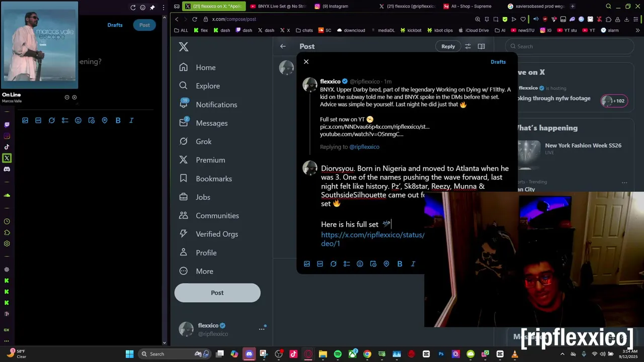Click the X logo in sidebar
The image size is (644, 362).
click(184, 47)
